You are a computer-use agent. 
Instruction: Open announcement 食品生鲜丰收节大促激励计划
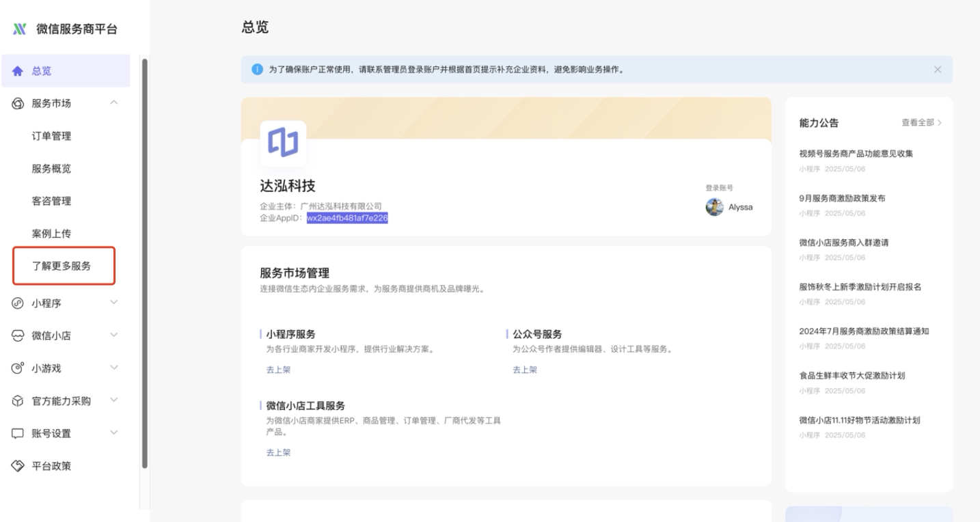[852, 376]
